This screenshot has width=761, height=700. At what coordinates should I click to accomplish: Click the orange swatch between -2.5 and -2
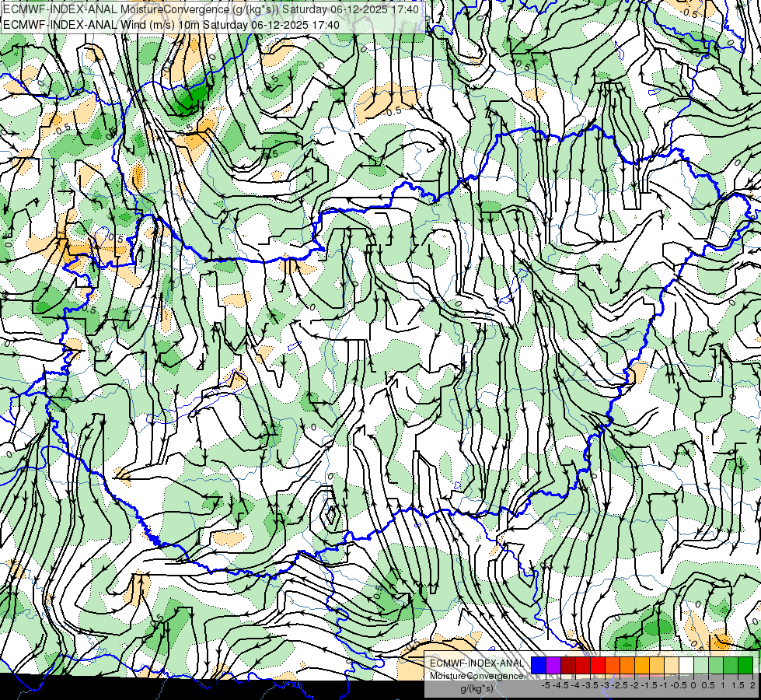pos(627,665)
